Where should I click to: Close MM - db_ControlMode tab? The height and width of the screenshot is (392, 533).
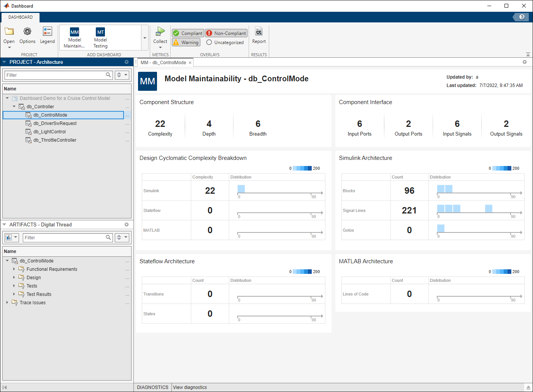coord(190,63)
